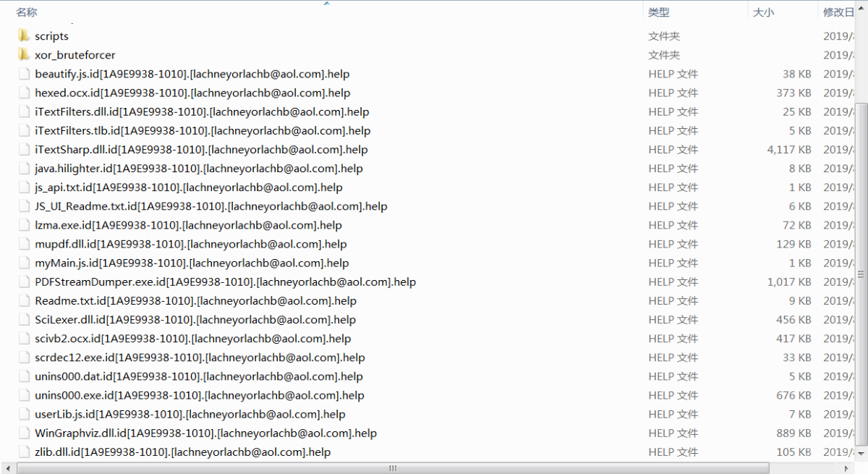The width and height of the screenshot is (868, 474).
Task: Sort files by the 大小 column header
Action: (763, 12)
